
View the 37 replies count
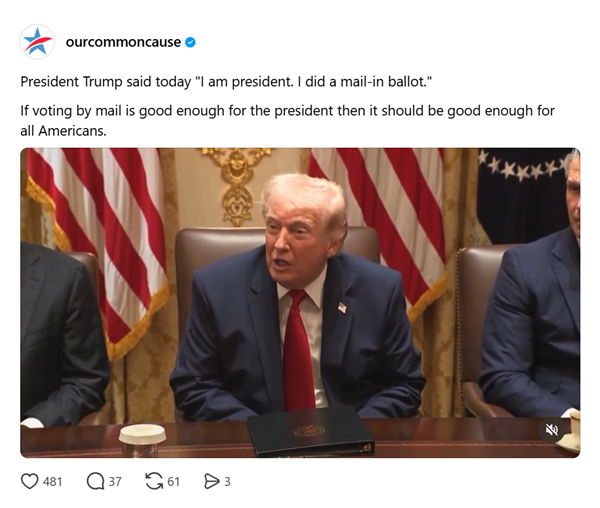pyautogui.click(x=115, y=481)
